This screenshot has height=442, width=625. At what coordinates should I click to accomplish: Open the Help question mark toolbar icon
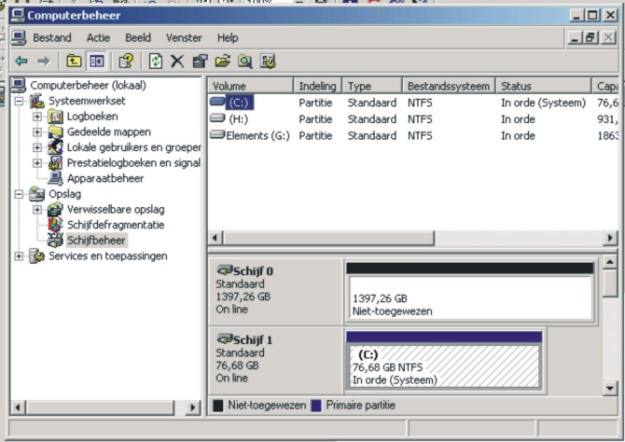[x=126, y=61]
